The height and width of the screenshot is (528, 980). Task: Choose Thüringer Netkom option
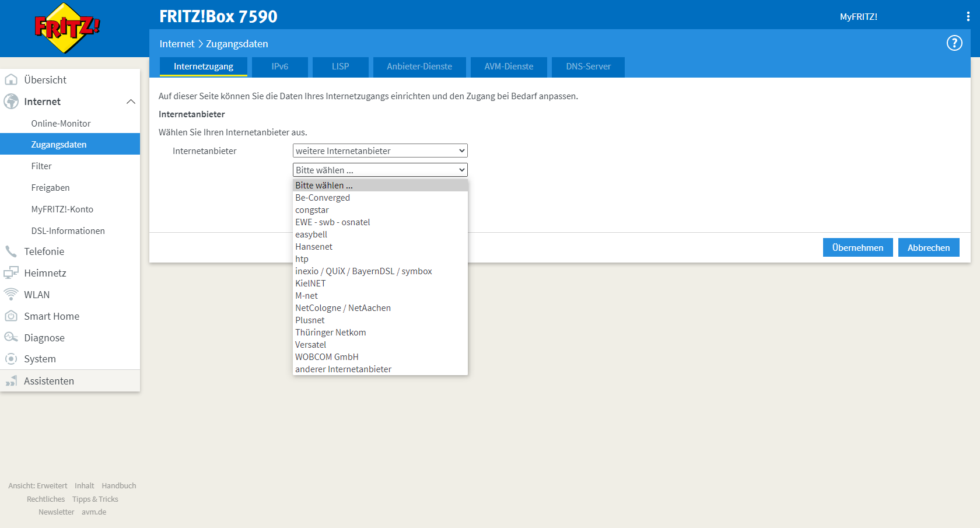click(380, 333)
